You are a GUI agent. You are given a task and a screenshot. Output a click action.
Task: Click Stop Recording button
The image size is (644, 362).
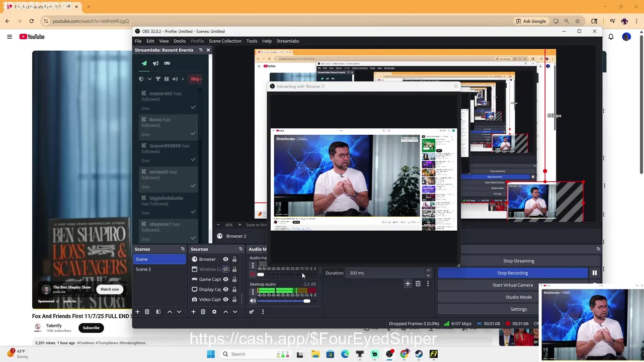(513, 273)
